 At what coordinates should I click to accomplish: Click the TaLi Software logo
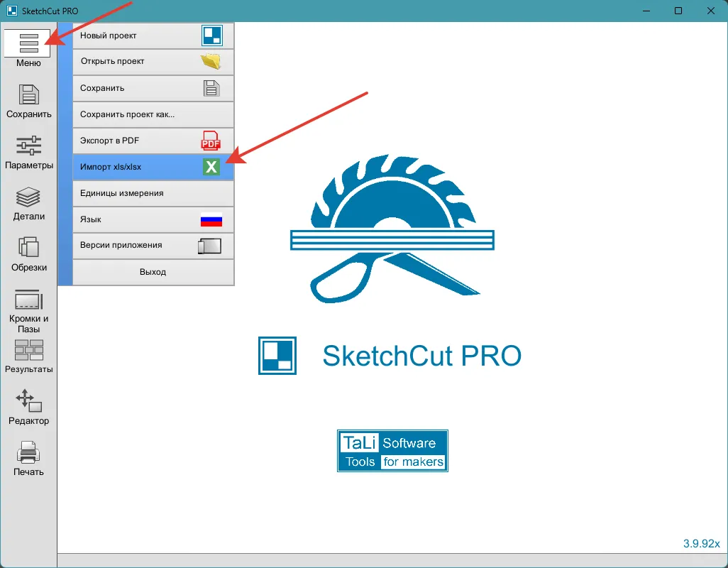392,451
